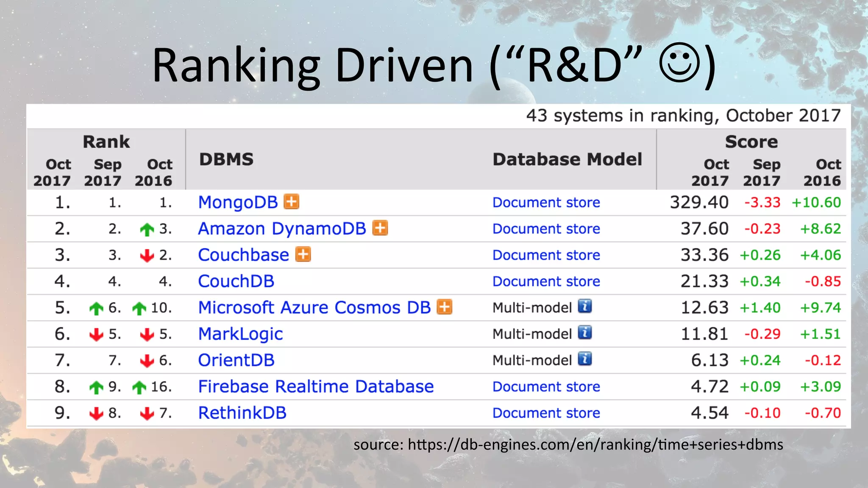Screen dimensions: 868x488
Task: Click the -0.85 score change for CouchDB
Action: coord(823,281)
